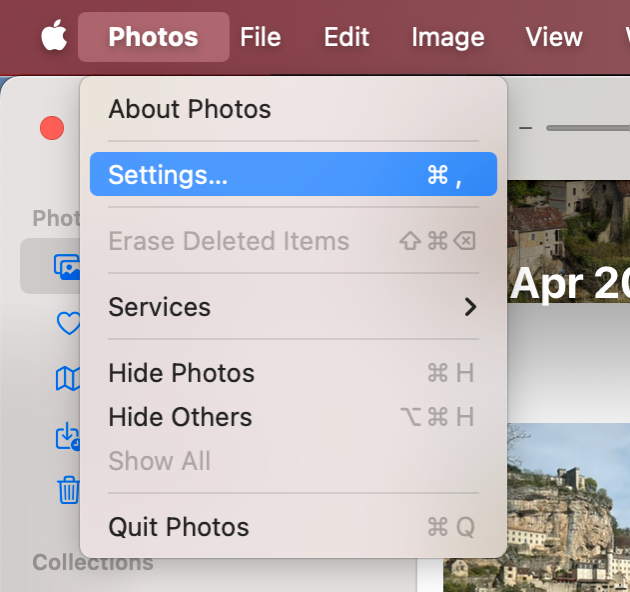Choose Hide Photos
This screenshot has width=630, height=592.
pyautogui.click(x=293, y=373)
